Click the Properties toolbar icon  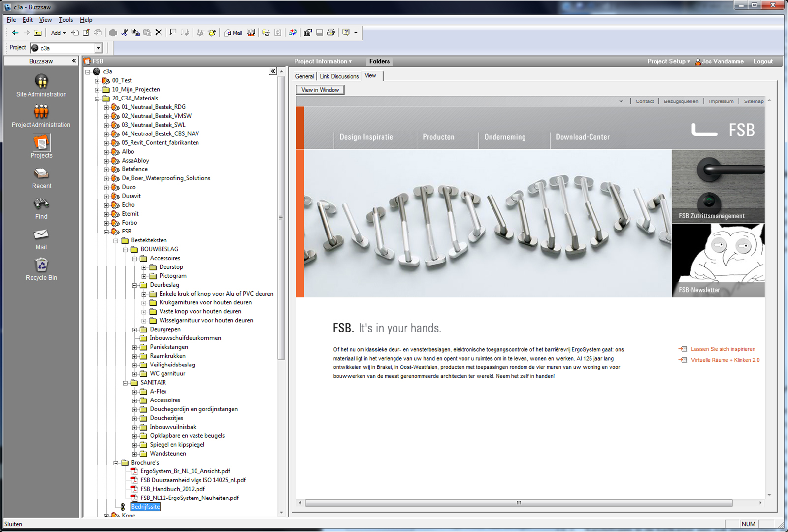[308, 33]
